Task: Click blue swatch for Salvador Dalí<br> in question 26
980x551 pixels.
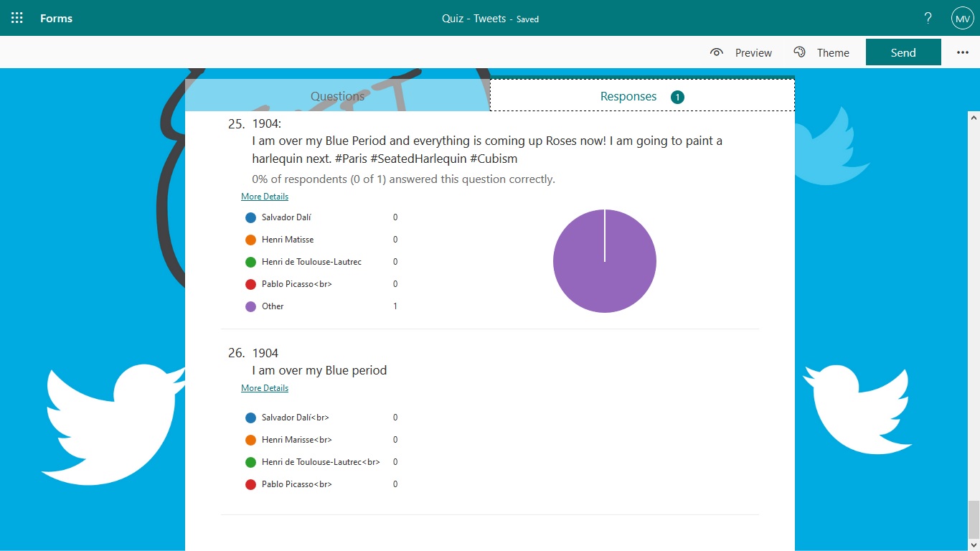Action: (x=250, y=418)
